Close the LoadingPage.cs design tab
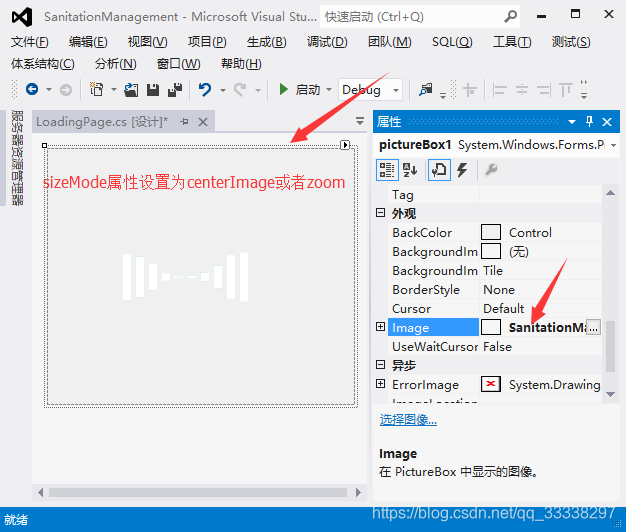Screen dimensions: 626x532 (x=203, y=122)
